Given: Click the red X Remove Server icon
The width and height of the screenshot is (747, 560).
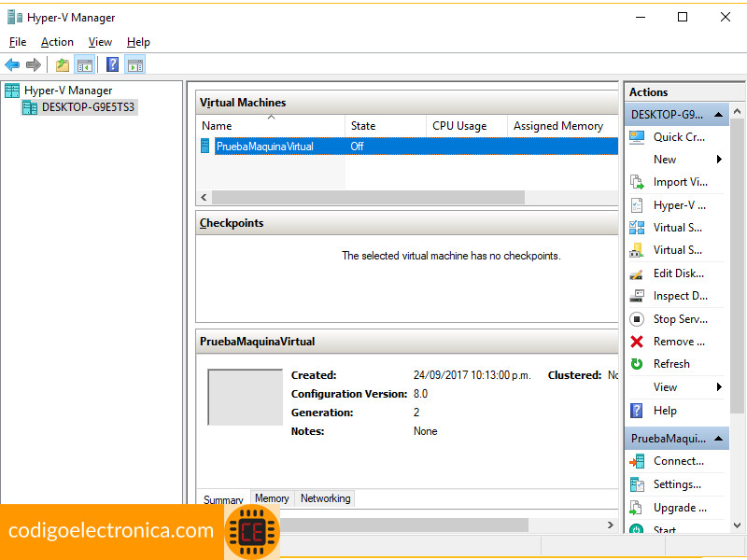Looking at the screenshot, I should click(637, 342).
